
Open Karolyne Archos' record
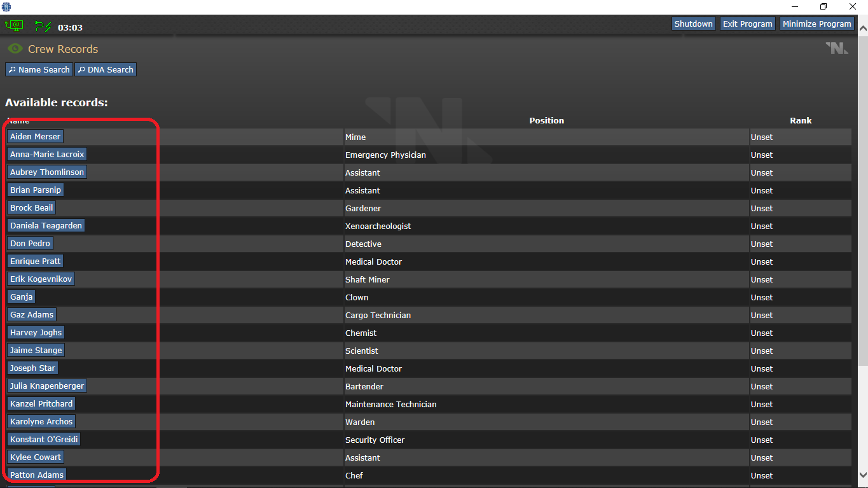[41, 421]
